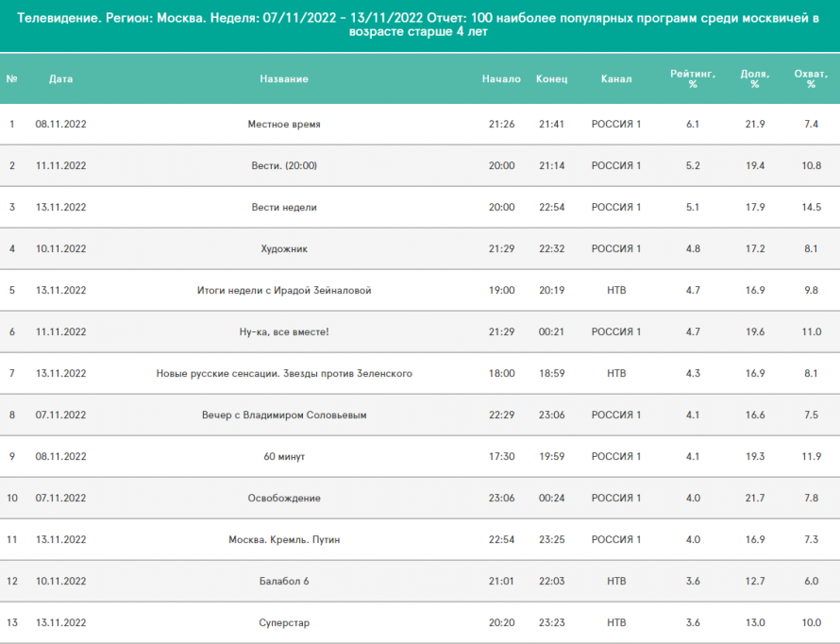Click the report title header text

pos(418,25)
